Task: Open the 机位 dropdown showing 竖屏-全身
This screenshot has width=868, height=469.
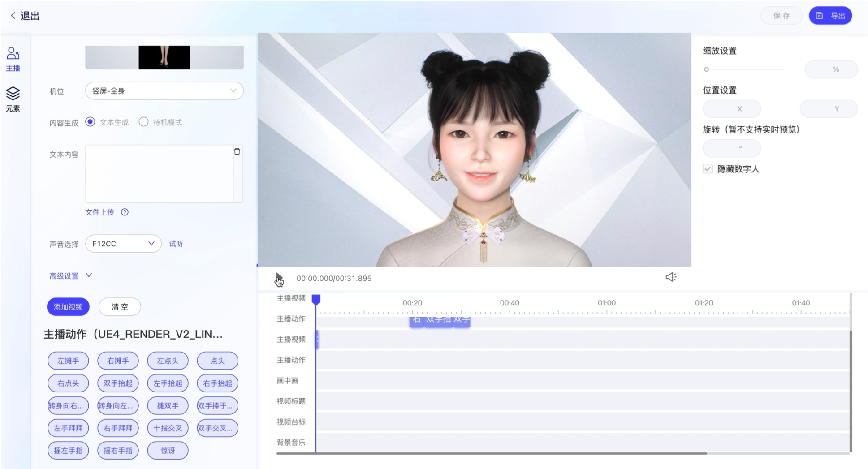Action: pyautogui.click(x=164, y=91)
